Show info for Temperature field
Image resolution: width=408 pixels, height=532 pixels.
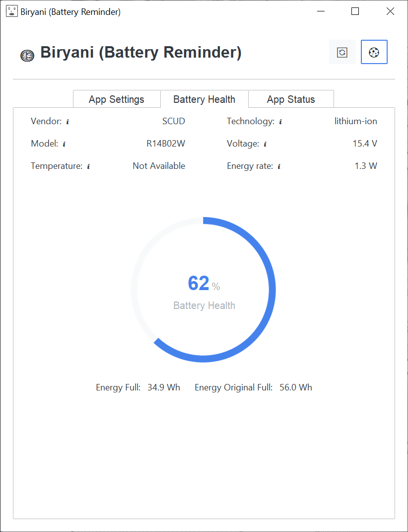tap(88, 166)
